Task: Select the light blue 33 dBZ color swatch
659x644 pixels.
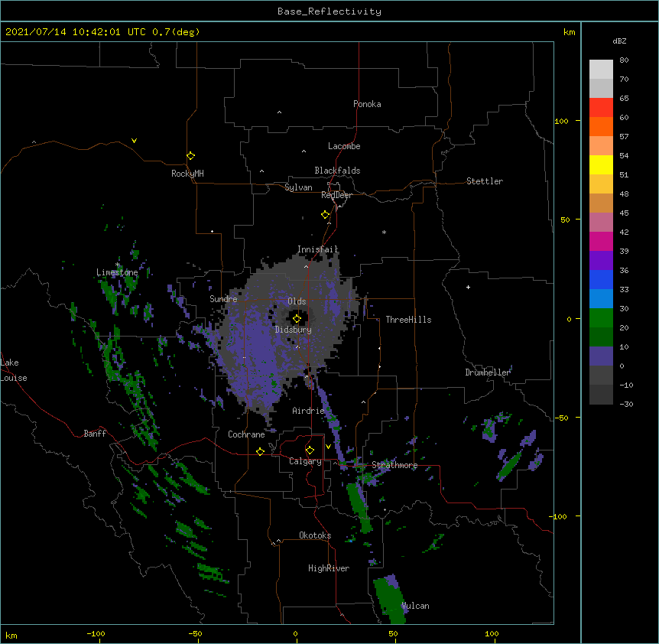Action: [x=601, y=298]
